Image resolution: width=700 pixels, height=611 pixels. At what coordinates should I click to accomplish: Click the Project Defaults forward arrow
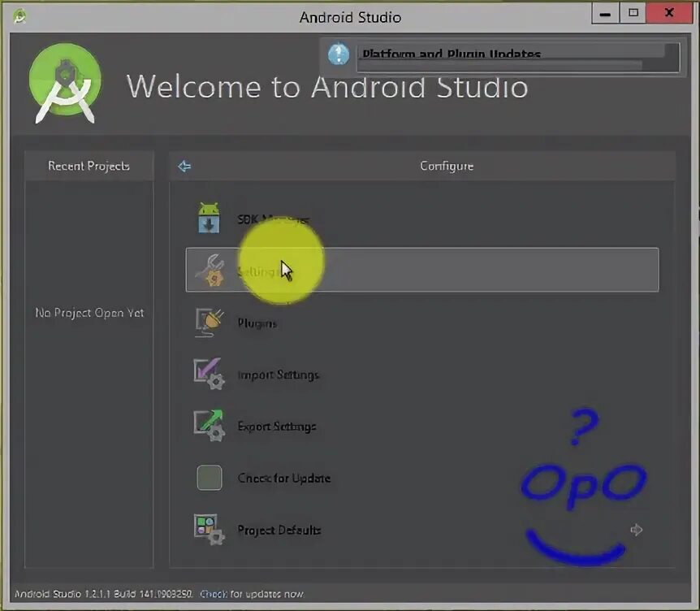(x=636, y=530)
